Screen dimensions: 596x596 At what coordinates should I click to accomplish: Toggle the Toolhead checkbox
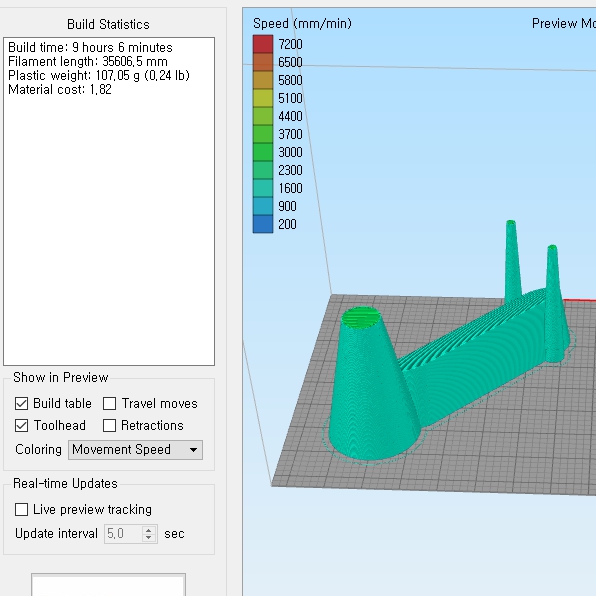[x=21, y=425]
